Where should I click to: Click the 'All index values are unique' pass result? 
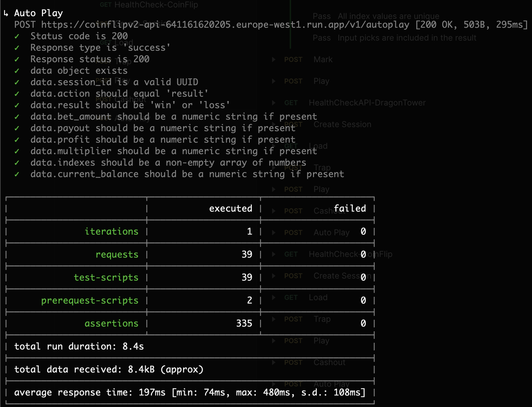[x=388, y=16]
